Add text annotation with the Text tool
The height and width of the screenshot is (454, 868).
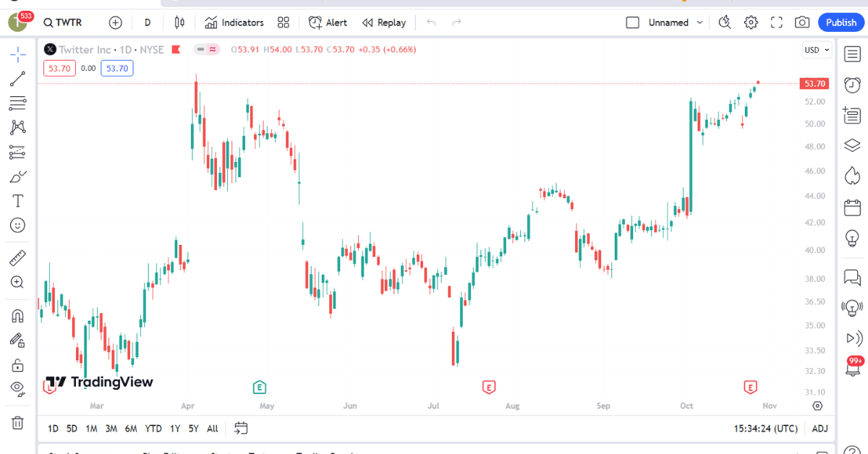[17, 200]
